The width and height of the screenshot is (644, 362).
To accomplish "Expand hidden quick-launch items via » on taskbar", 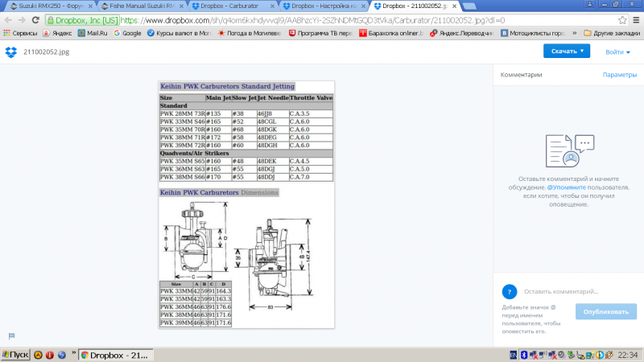I will tap(74, 352).
